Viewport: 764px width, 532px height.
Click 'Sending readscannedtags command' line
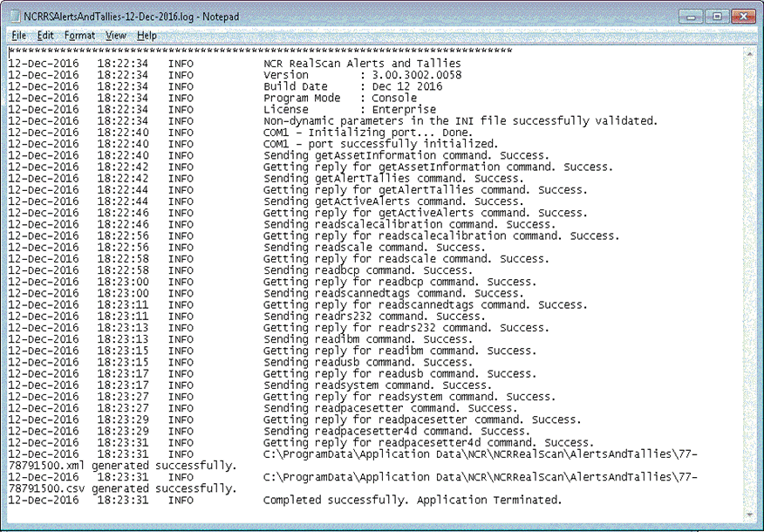pos(393,293)
